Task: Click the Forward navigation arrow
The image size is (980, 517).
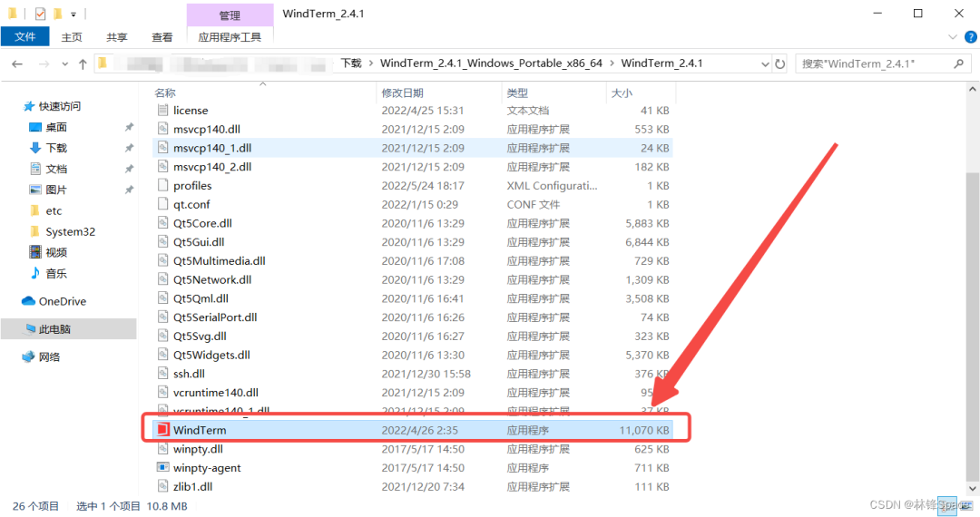Action: [x=44, y=63]
